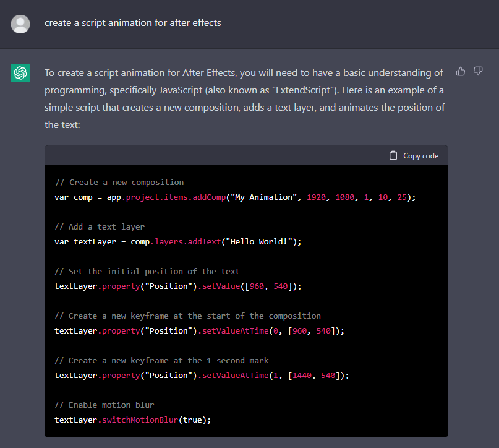Click the thumbs up feedback icon
Viewport: 499px width, 448px height.
tap(460, 71)
